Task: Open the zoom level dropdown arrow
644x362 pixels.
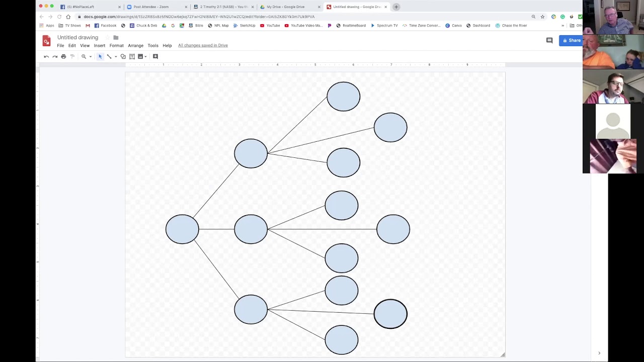Action: coord(91,56)
